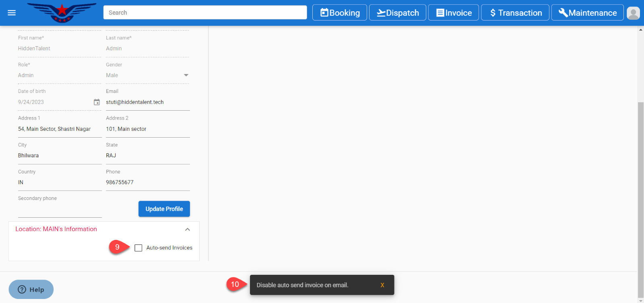Open the hamburger navigation menu
This screenshot has height=303, width=644.
click(x=12, y=13)
